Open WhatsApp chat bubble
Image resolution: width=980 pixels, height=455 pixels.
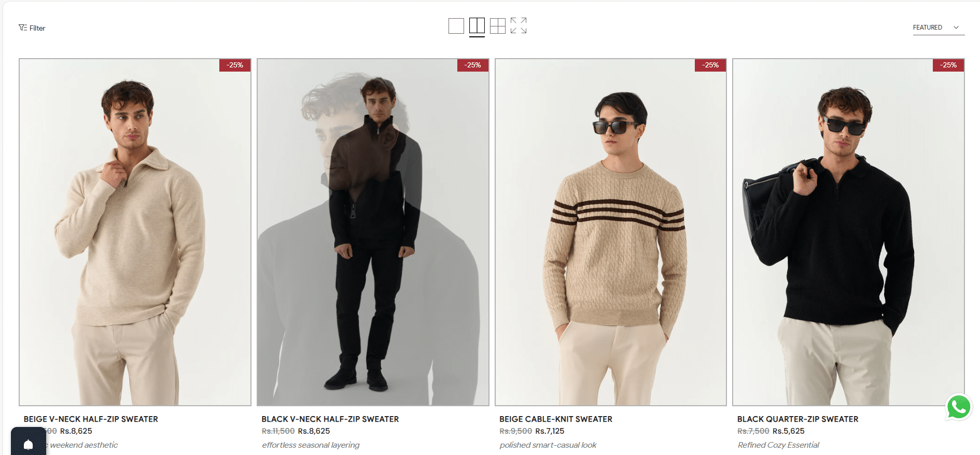point(959,407)
